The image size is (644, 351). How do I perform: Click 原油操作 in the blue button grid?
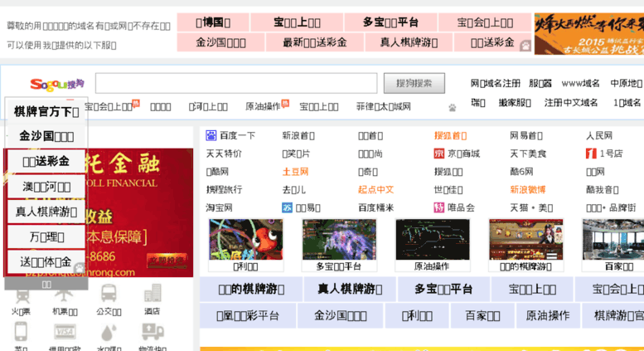coord(548,315)
